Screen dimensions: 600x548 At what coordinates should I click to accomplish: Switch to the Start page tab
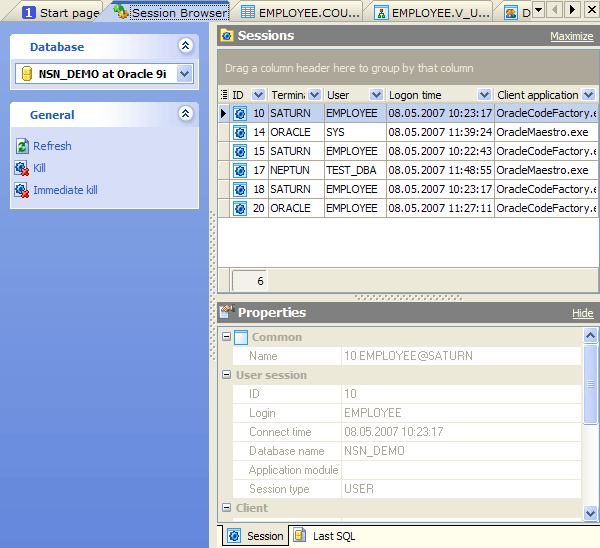(60, 12)
